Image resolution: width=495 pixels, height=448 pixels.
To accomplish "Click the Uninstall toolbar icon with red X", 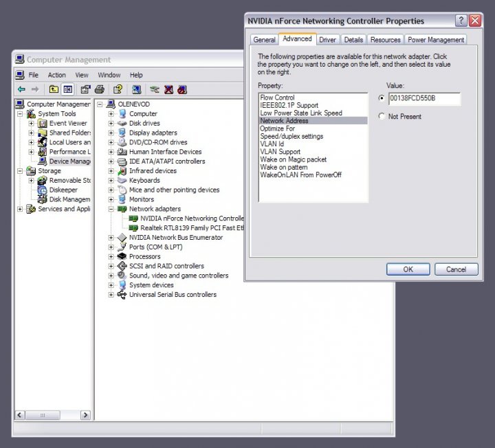I will [x=168, y=89].
